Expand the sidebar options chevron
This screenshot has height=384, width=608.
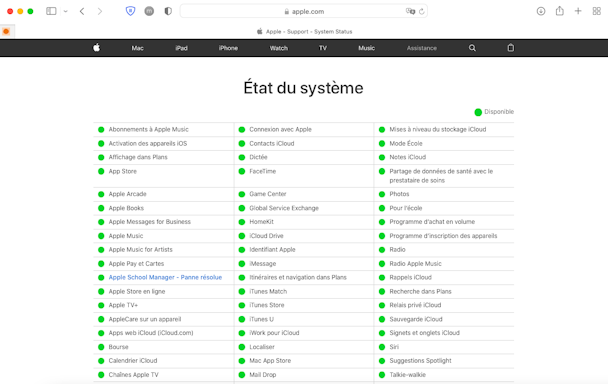(66, 11)
